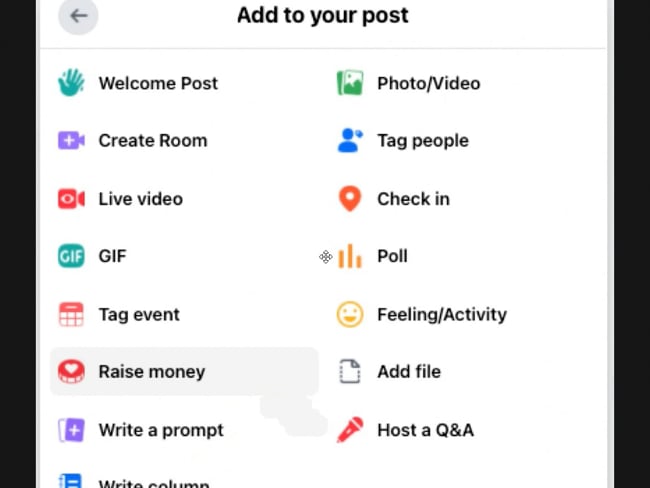Click the back arrow button
This screenshot has height=488, width=650.
[x=78, y=16]
